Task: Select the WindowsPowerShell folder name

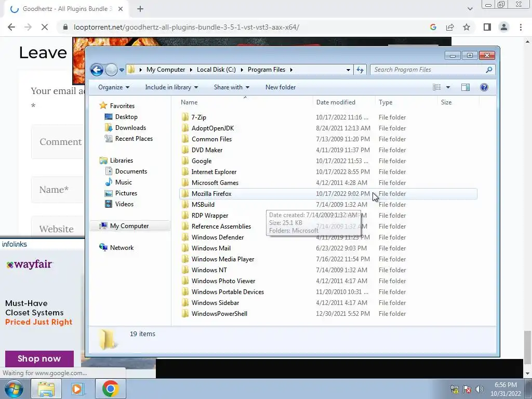Action: (219, 313)
